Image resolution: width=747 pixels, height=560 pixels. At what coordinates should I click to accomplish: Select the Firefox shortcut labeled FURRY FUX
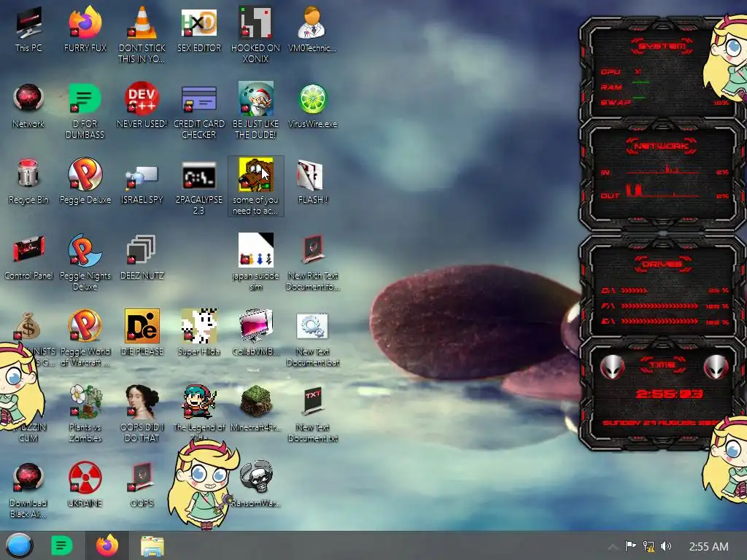click(x=85, y=29)
